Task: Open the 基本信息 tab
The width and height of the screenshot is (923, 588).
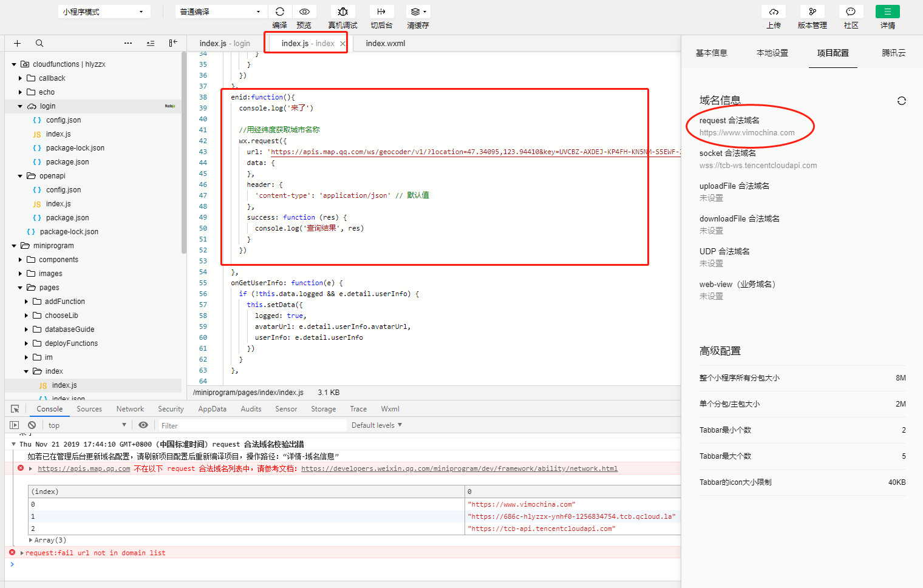Action: (x=712, y=53)
